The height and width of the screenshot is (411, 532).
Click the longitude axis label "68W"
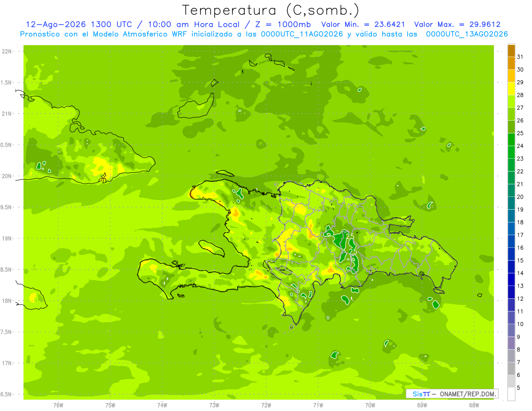click(x=474, y=405)
